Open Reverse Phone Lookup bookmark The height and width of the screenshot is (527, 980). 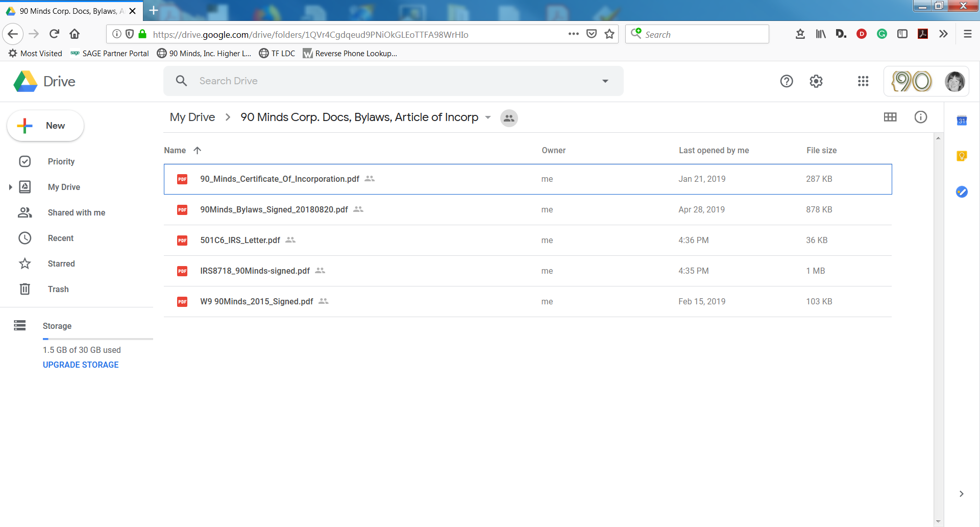[350, 53]
